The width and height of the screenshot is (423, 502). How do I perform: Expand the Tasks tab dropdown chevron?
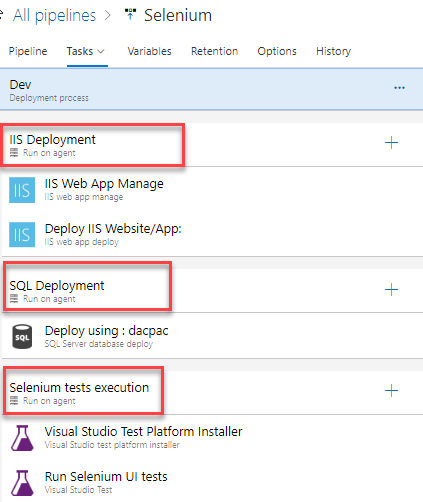101,51
